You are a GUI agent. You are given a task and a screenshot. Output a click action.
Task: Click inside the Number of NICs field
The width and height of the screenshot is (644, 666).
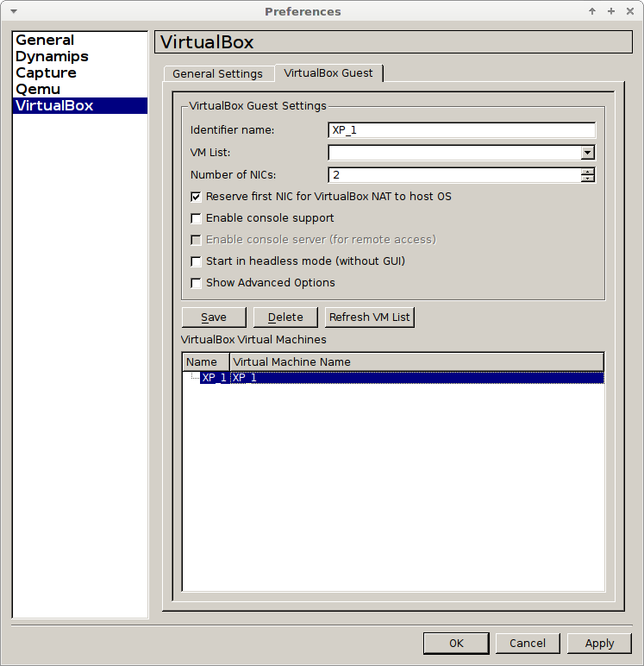454,175
